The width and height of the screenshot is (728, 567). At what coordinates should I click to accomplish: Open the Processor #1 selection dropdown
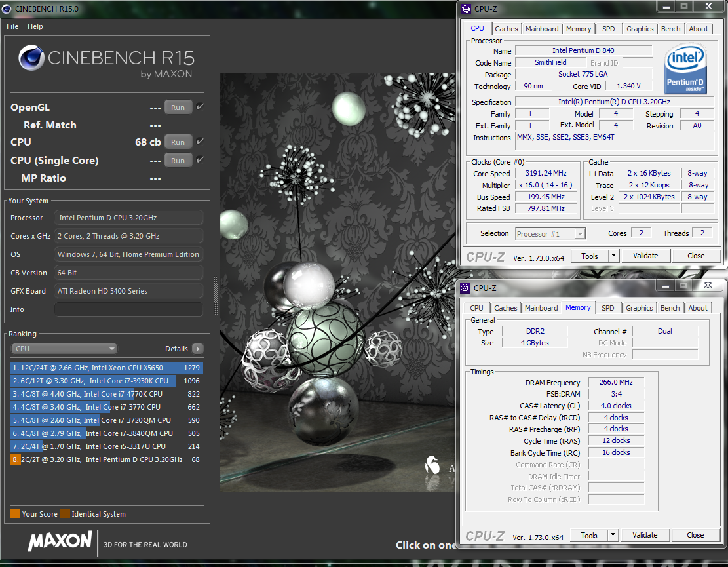pos(550,233)
